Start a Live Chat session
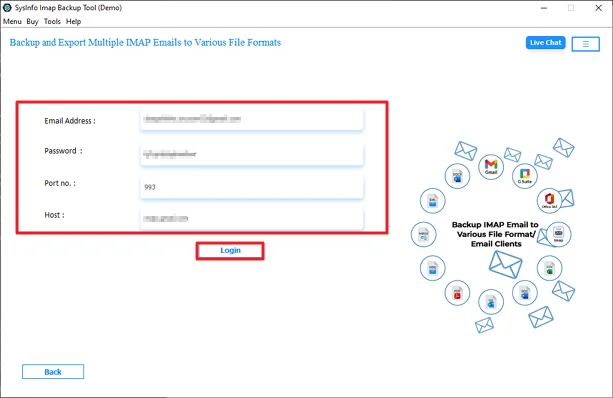The image size is (613, 398). click(x=545, y=43)
